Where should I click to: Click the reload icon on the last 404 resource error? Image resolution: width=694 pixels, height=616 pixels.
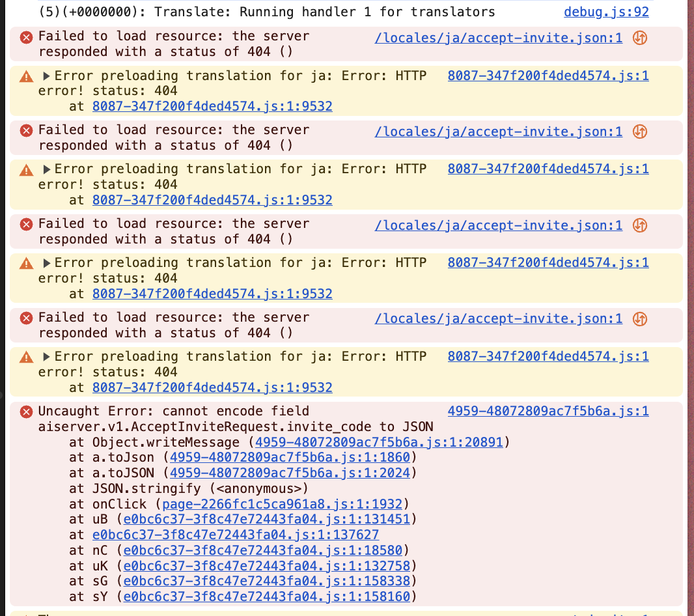[639, 319]
